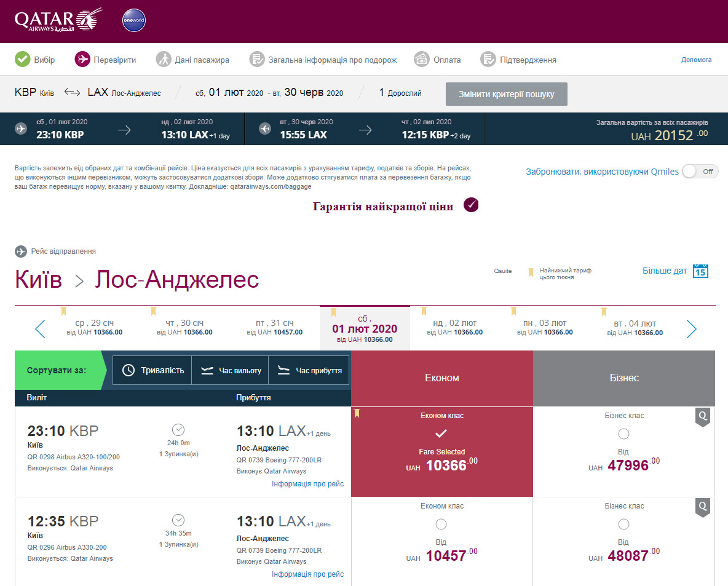Click the Змінити критерії пошуку button
The image size is (728, 586).
coord(506,94)
